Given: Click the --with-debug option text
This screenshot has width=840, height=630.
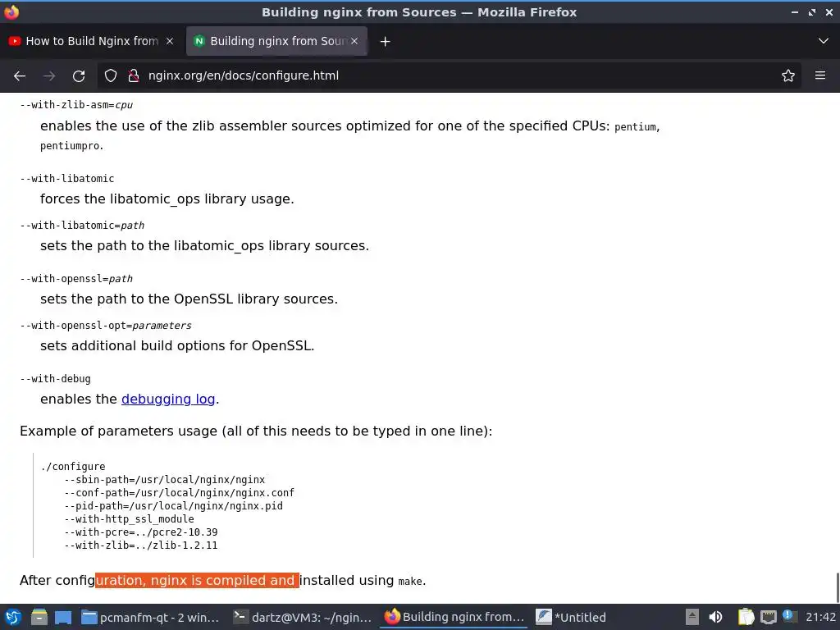Looking at the screenshot, I should [55, 379].
